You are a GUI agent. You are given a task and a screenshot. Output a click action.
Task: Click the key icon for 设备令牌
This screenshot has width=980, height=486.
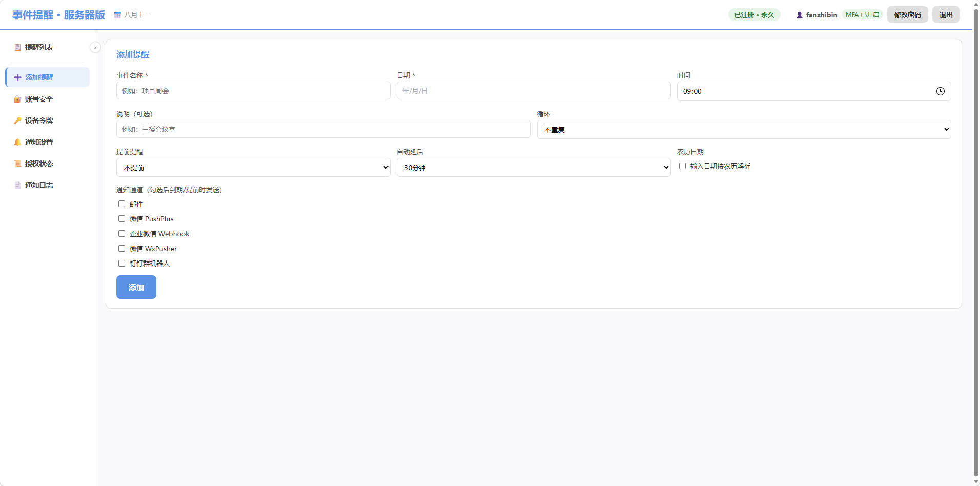coord(17,120)
